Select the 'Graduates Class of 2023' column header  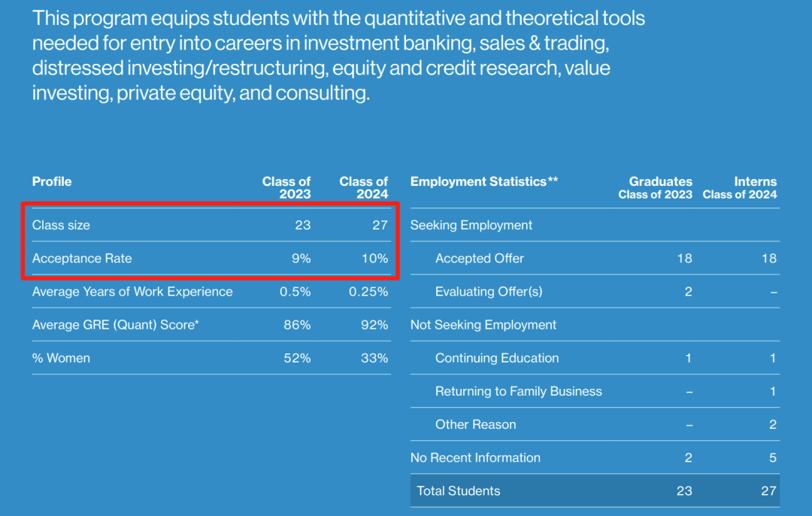pos(655,187)
